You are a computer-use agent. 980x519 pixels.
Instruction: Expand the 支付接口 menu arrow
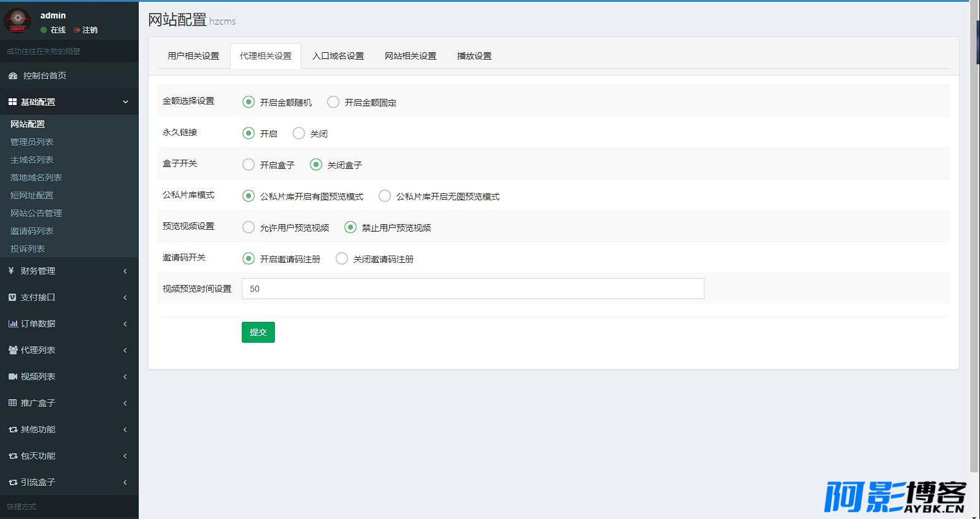125,297
